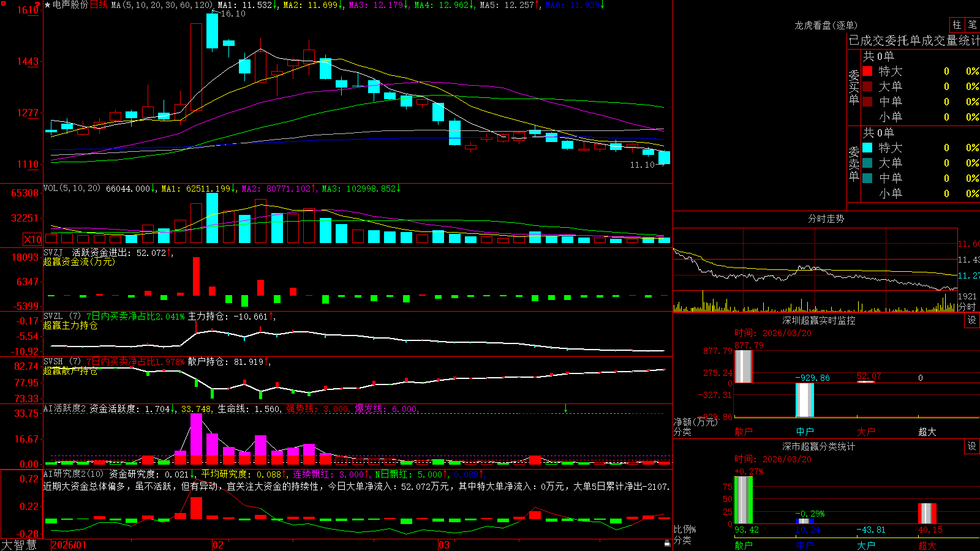Click the X10 volume scale box
980x551 pixels.
[32, 239]
